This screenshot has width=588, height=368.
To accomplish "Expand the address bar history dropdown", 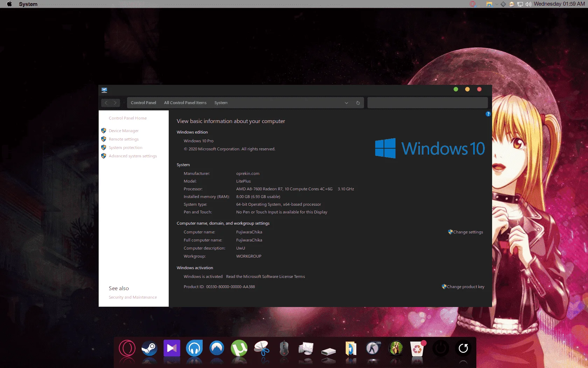I will pyautogui.click(x=346, y=103).
